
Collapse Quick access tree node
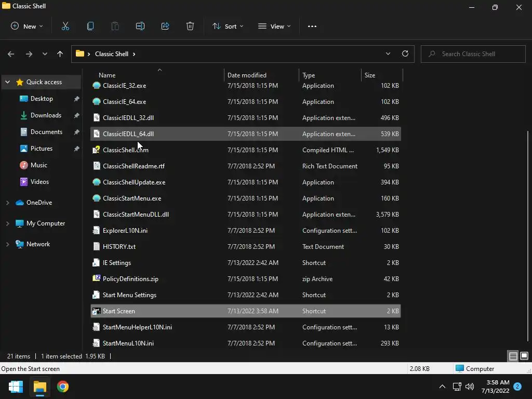(x=7, y=82)
